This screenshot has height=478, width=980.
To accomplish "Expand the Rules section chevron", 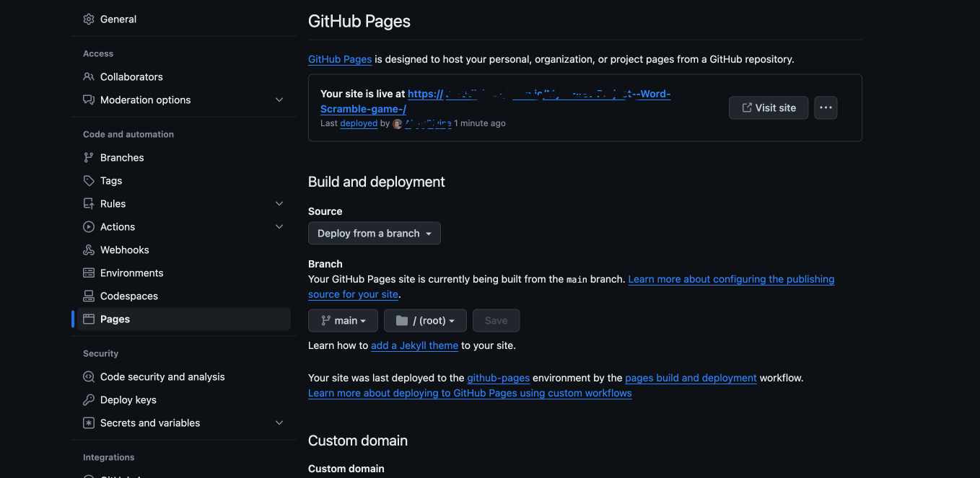I will pyautogui.click(x=279, y=204).
